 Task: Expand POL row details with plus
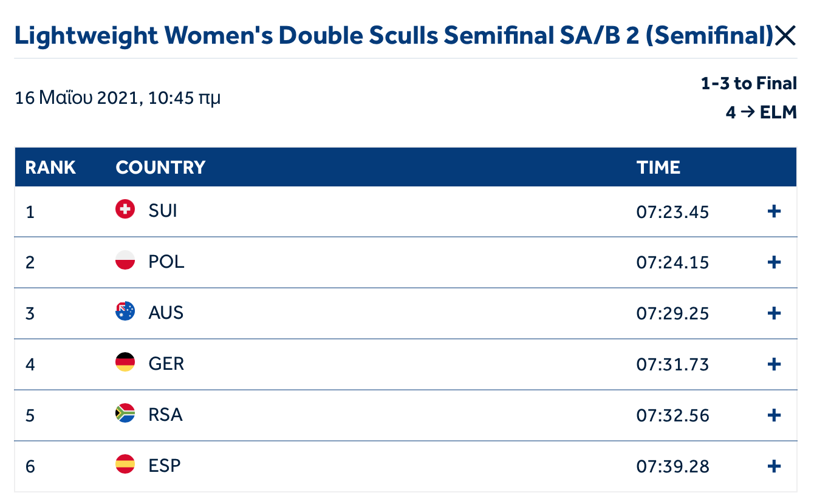click(x=774, y=262)
